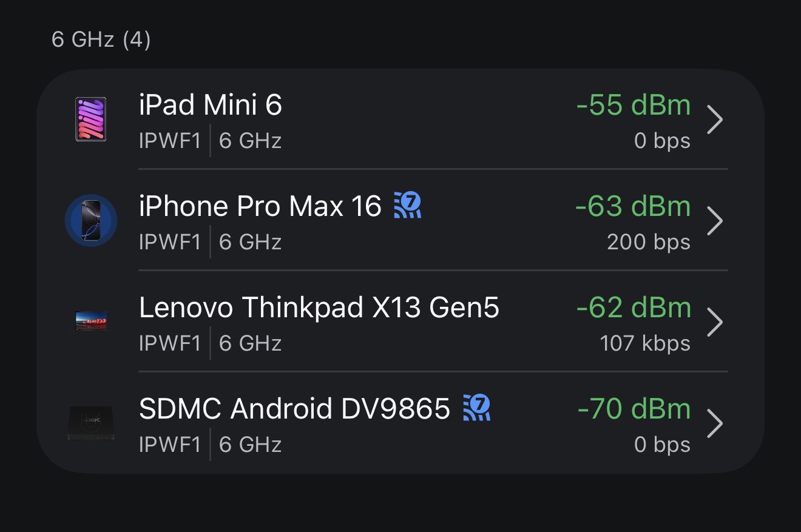This screenshot has width=801, height=532.
Task: Click the 6 GHz (4) section header
Action: click(101, 40)
